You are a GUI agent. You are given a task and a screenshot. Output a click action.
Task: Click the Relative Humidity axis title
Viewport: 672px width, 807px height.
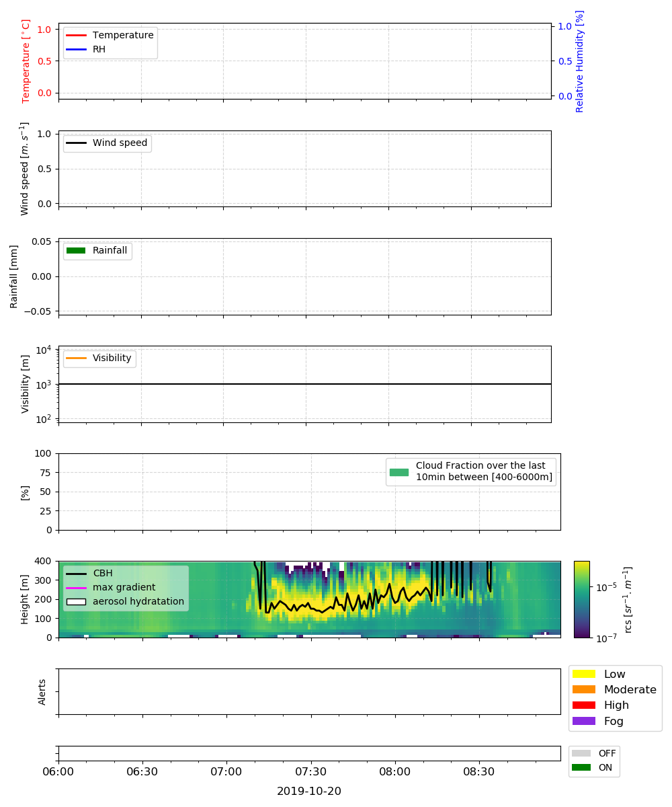pyautogui.click(x=580, y=61)
